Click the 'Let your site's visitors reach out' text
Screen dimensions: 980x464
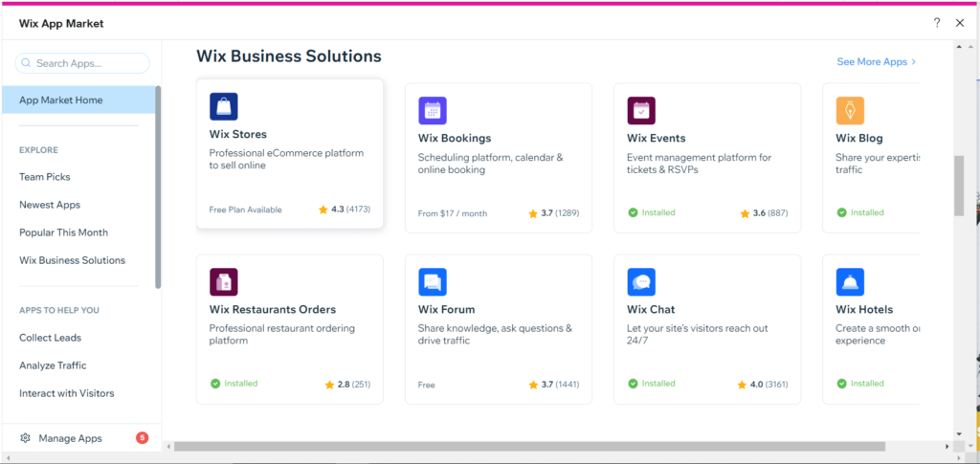(x=698, y=328)
